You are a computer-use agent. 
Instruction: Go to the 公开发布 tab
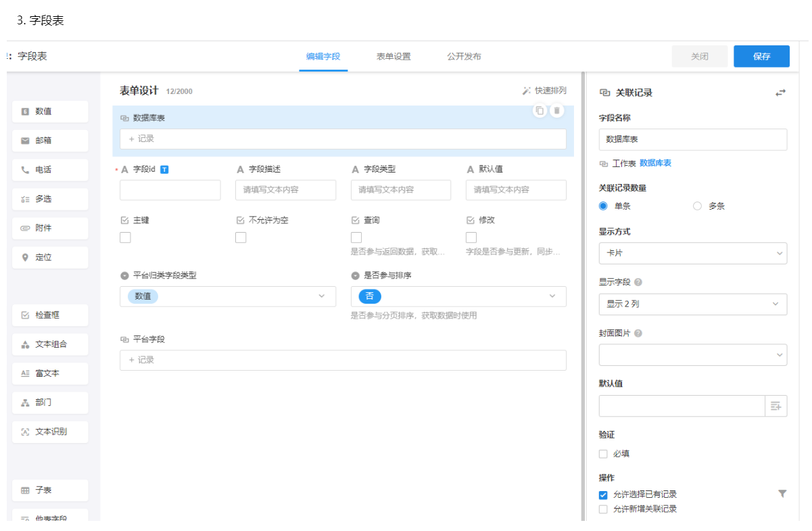pos(464,57)
